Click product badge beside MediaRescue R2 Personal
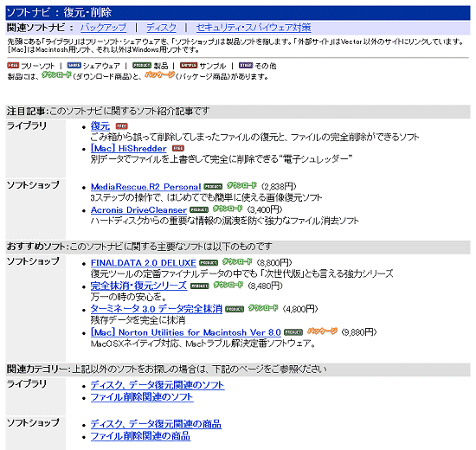The width and height of the screenshot is (476, 450). pyautogui.click(x=213, y=186)
